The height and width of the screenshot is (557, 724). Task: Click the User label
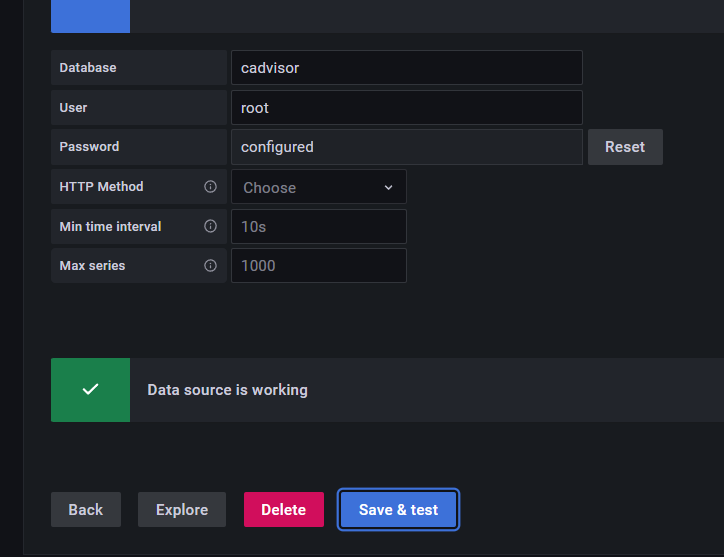73,108
